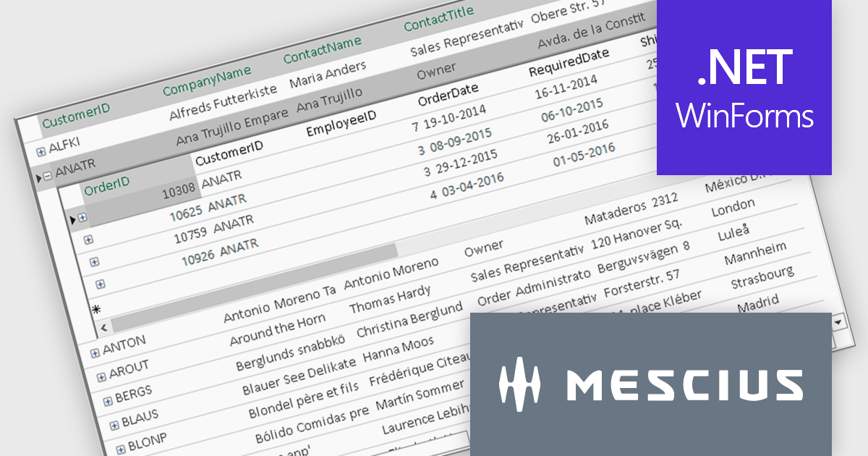Expand order 10308 row
The image size is (868, 456).
click(82, 217)
